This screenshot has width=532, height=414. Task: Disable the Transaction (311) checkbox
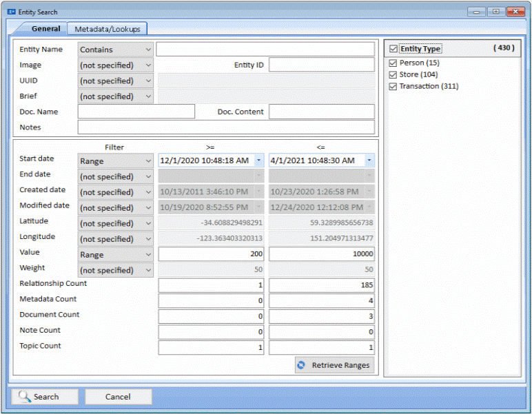pyautogui.click(x=393, y=86)
